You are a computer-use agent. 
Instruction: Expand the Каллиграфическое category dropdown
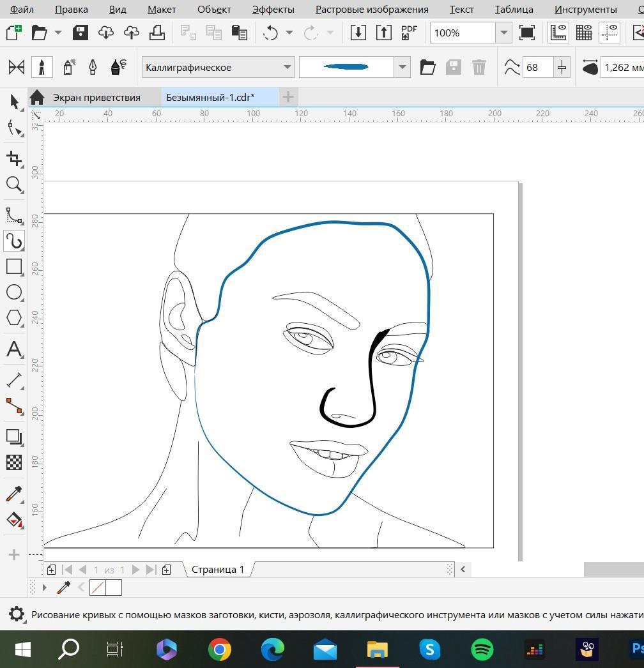287,67
